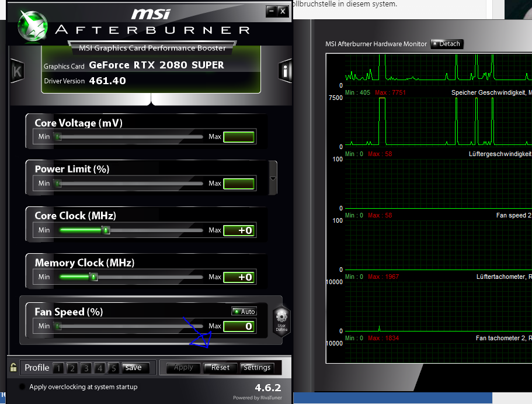Screen dimensions: 532x404
Task: Click the Fan Speed slider handle
Action: point(58,326)
